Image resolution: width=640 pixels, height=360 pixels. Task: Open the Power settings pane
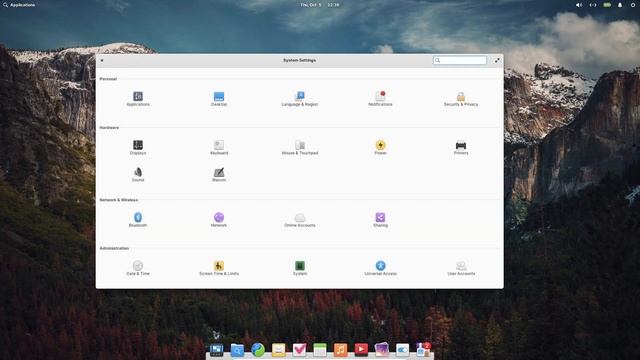[380, 147]
